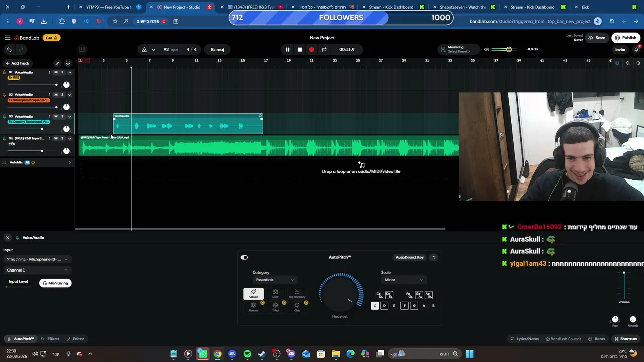Solo track 01 Voice/Audio
644x362 pixels.
(x=62, y=72)
